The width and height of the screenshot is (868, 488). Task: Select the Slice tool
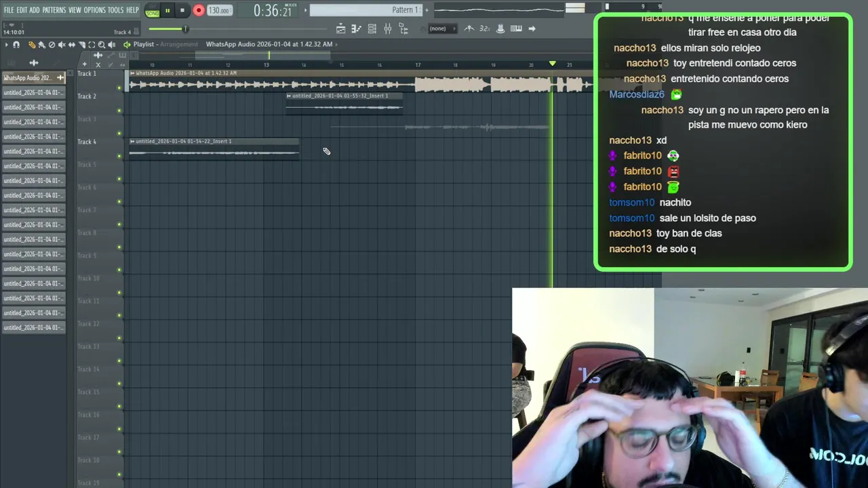(x=82, y=45)
